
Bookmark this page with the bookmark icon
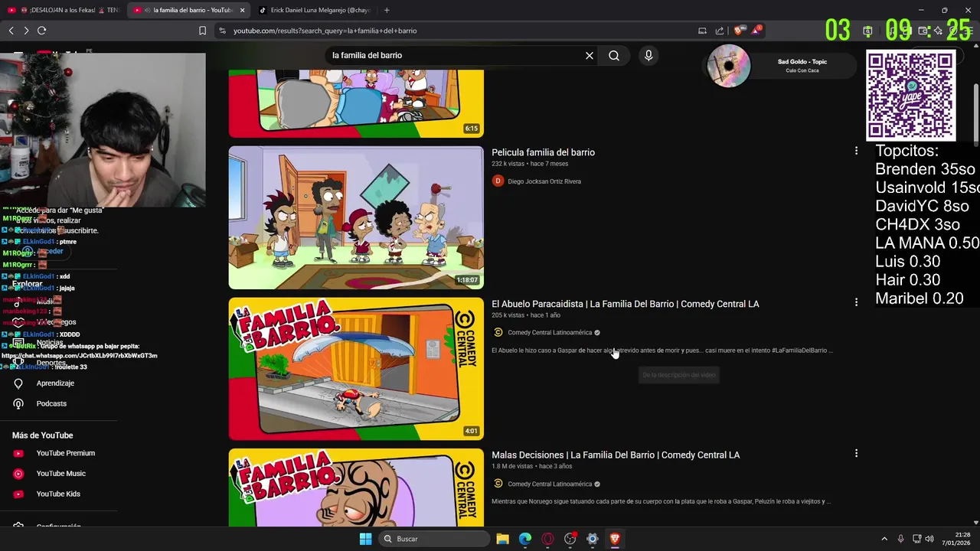[202, 31]
